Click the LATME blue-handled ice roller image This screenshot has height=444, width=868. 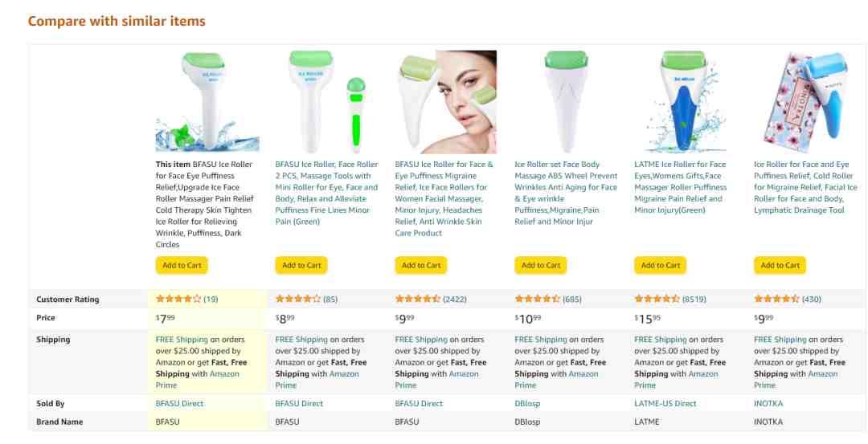click(x=686, y=102)
